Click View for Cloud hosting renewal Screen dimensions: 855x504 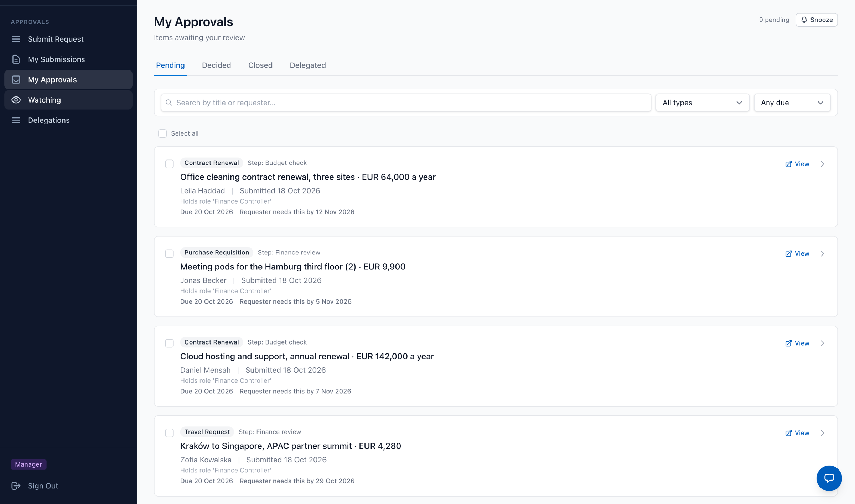click(797, 343)
